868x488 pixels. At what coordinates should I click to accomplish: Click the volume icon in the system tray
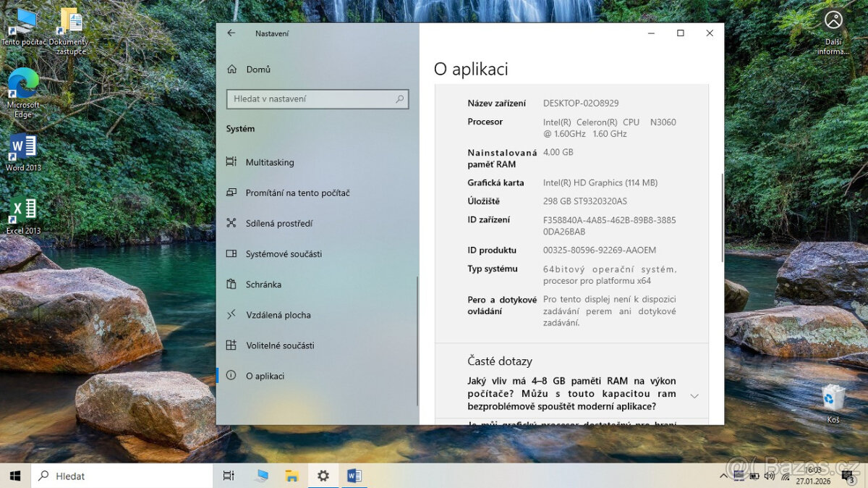tap(769, 476)
